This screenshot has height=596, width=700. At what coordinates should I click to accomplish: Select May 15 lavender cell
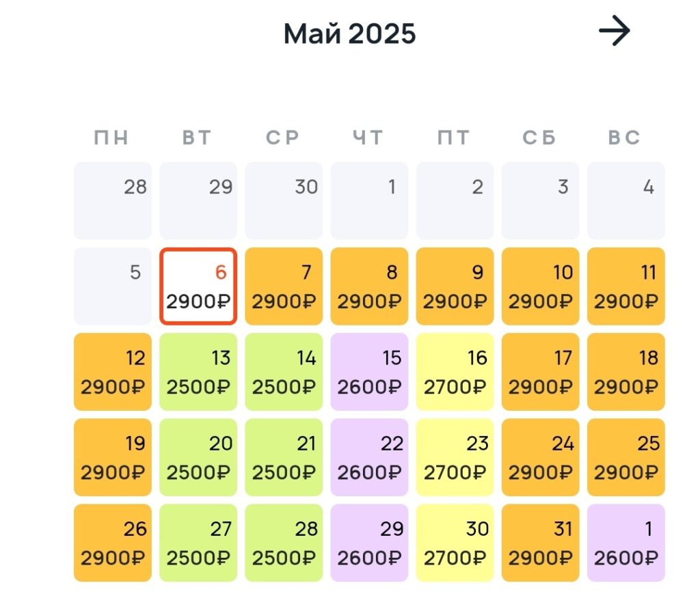click(x=369, y=372)
